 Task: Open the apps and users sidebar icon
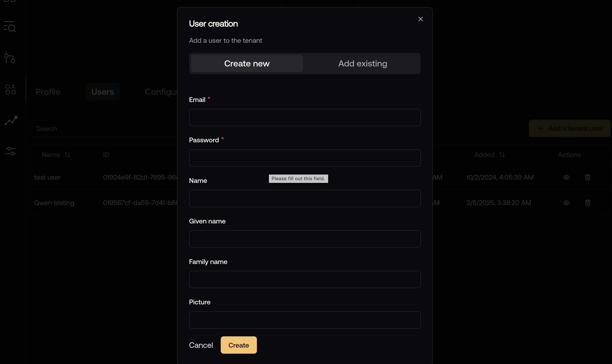click(x=11, y=89)
